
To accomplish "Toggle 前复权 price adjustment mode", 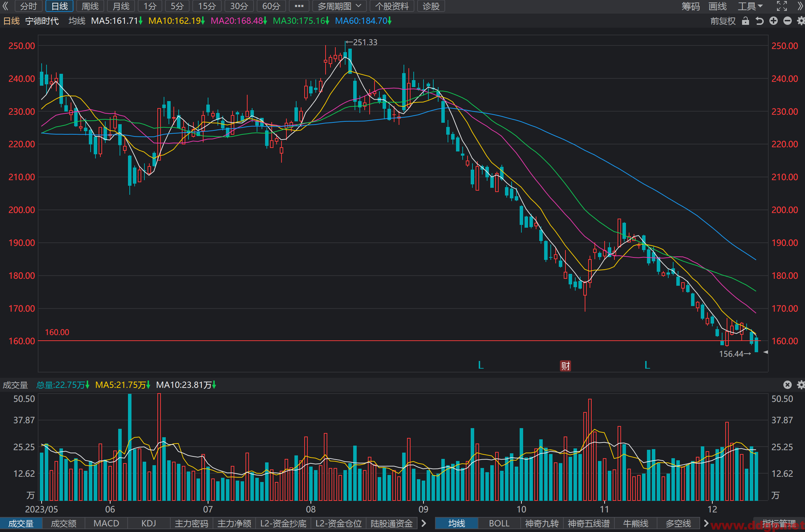I will tap(723, 21).
